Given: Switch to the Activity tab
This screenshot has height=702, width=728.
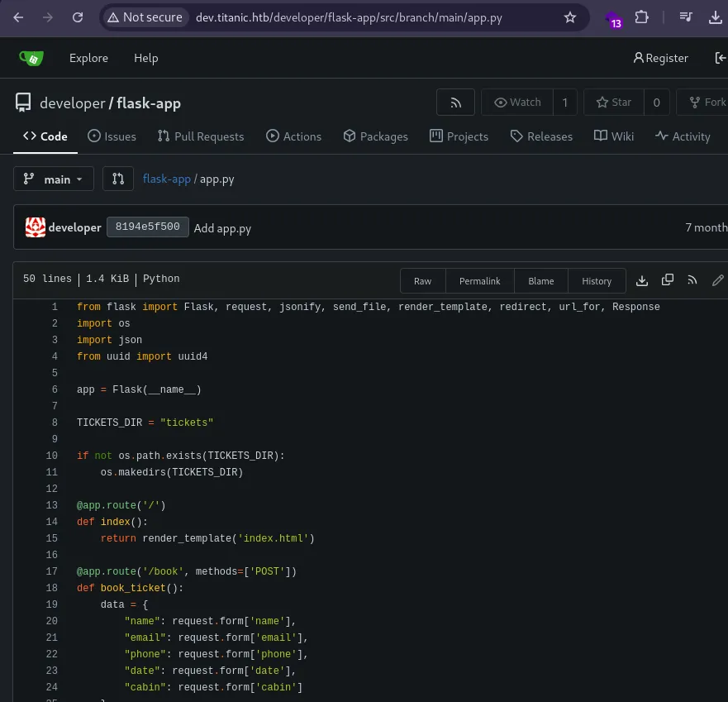Looking at the screenshot, I should (683, 136).
